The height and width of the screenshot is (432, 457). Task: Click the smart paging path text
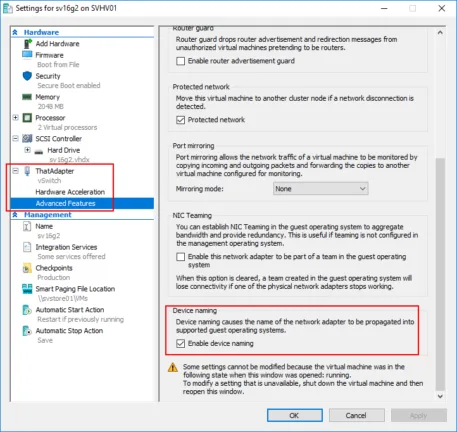click(63, 298)
